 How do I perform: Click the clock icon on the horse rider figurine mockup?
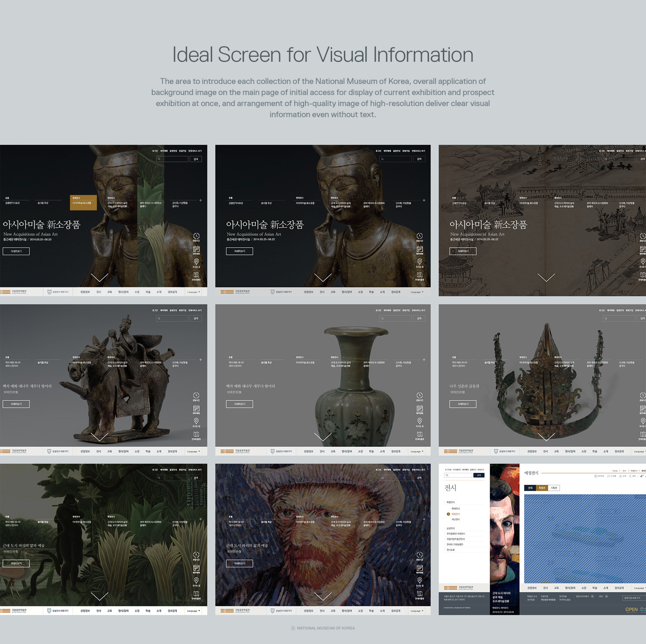tap(196, 395)
